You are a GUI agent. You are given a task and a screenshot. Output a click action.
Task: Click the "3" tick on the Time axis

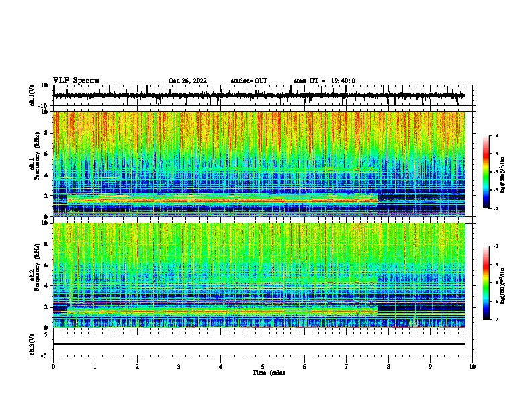[179, 367]
